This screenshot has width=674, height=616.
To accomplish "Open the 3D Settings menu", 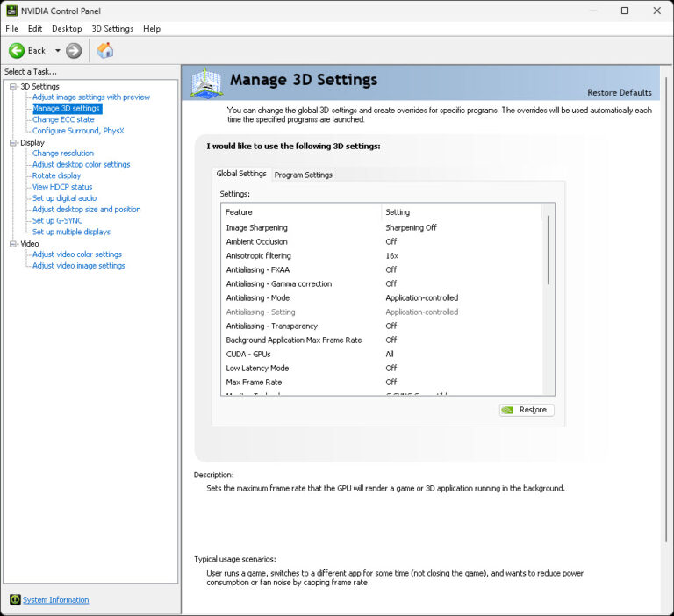I will click(x=112, y=29).
